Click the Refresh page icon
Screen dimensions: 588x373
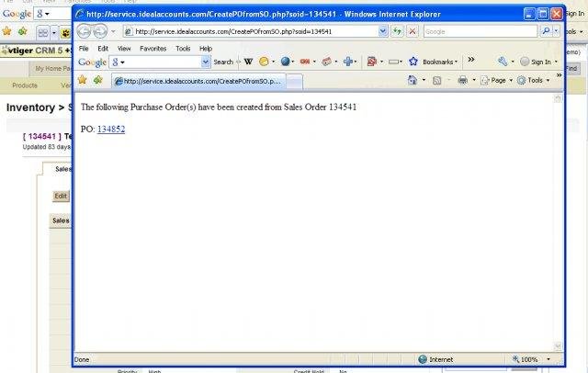pos(397,31)
